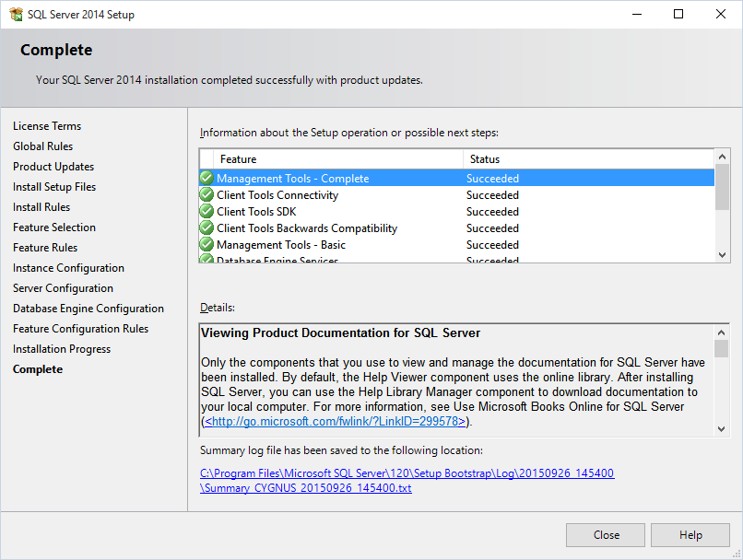Click the License Terms step in sidebar
The image size is (743, 560).
[47, 126]
